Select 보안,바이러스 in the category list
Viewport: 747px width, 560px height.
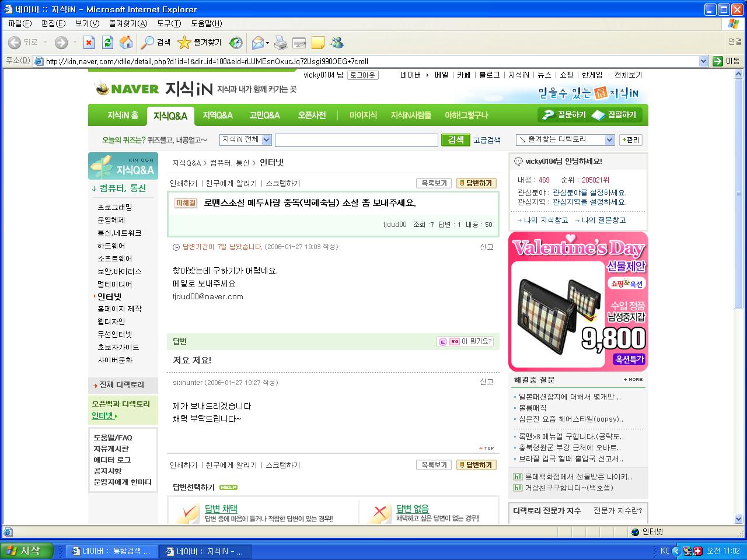click(120, 272)
